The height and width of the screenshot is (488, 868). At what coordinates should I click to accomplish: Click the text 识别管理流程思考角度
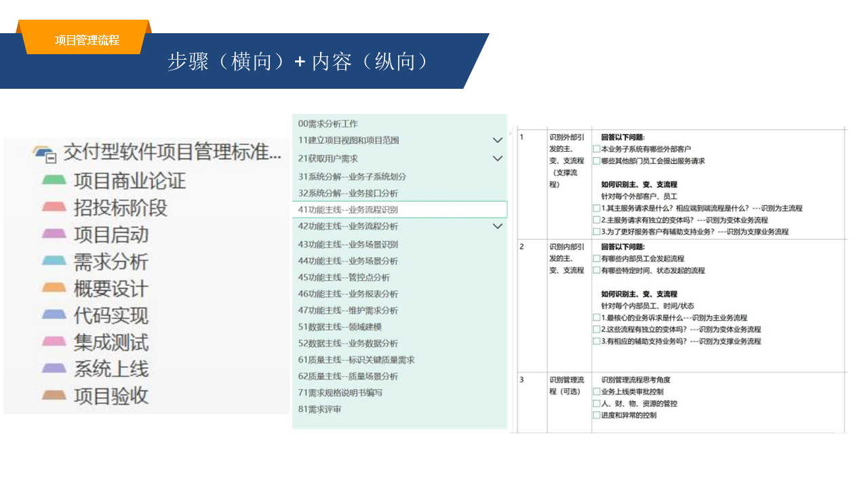click(x=635, y=380)
